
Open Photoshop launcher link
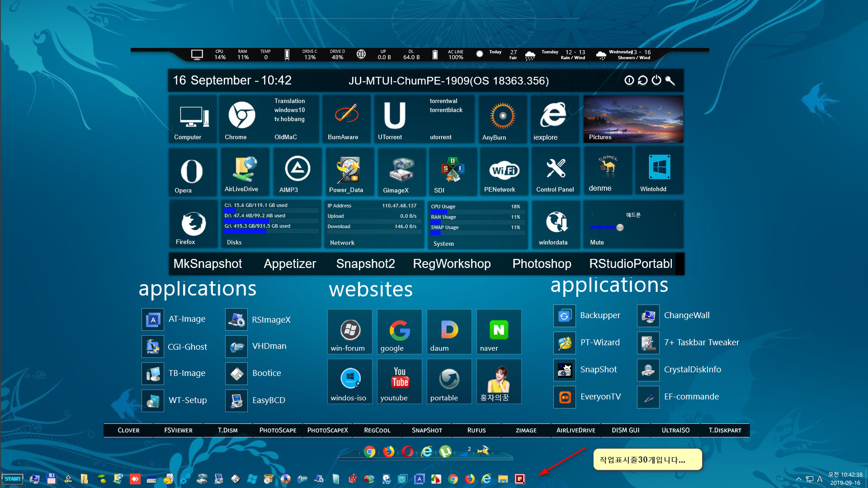542,264
